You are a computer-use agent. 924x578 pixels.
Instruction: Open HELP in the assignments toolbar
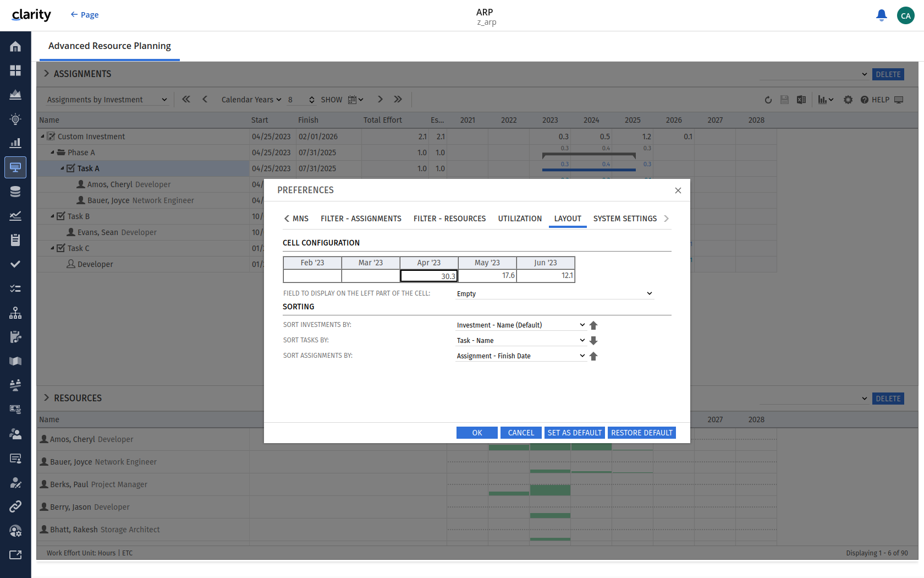point(875,100)
